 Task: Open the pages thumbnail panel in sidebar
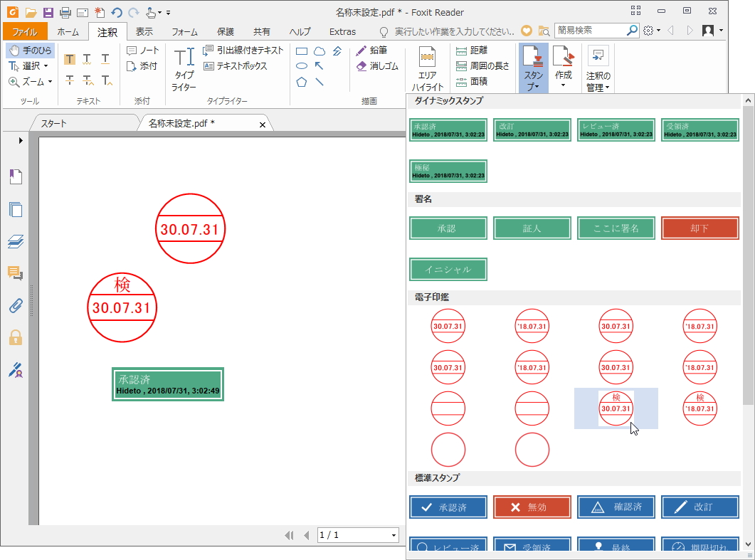(x=16, y=209)
